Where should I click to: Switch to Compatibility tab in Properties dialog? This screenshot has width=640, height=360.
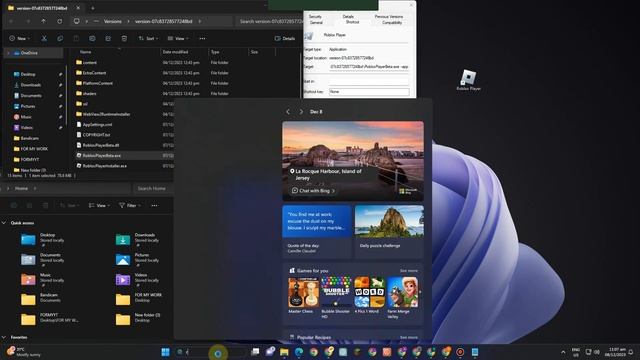392,22
